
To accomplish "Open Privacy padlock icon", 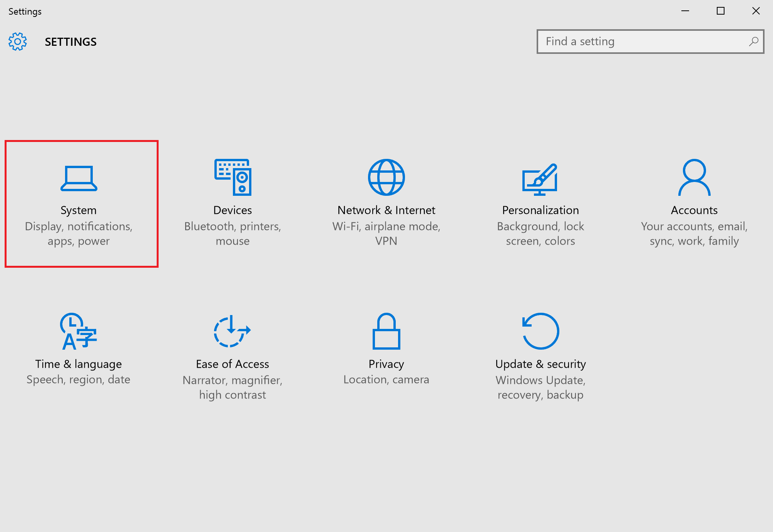I will click(x=386, y=331).
